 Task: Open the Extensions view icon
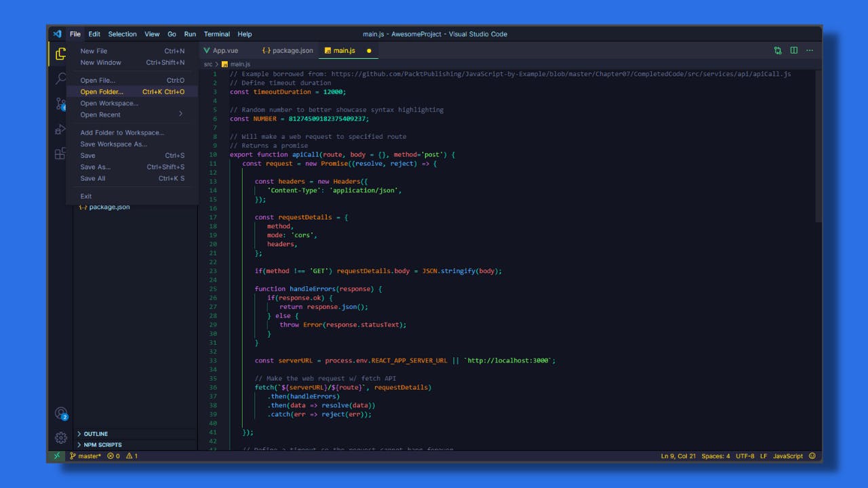point(60,154)
